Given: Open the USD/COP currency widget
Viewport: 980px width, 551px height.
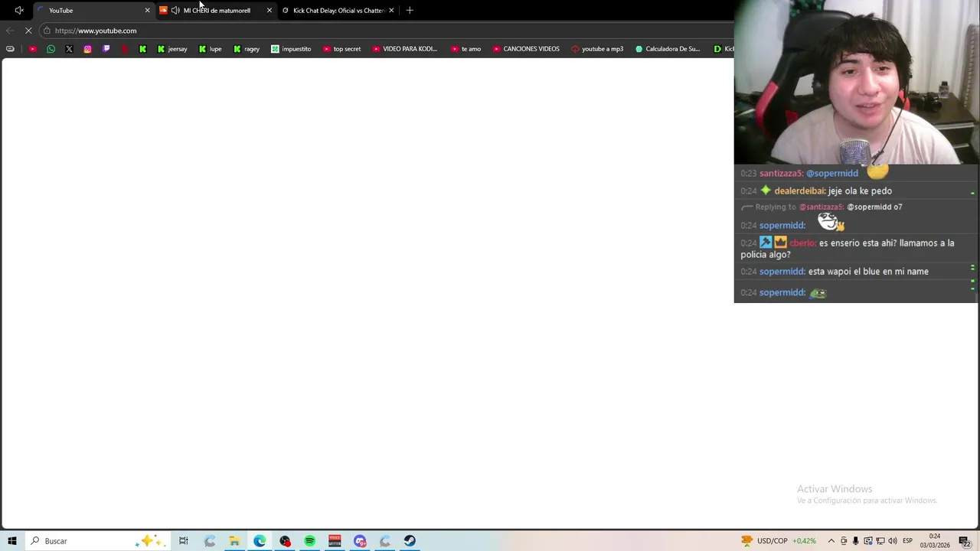Looking at the screenshot, I should click(x=779, y=541).
